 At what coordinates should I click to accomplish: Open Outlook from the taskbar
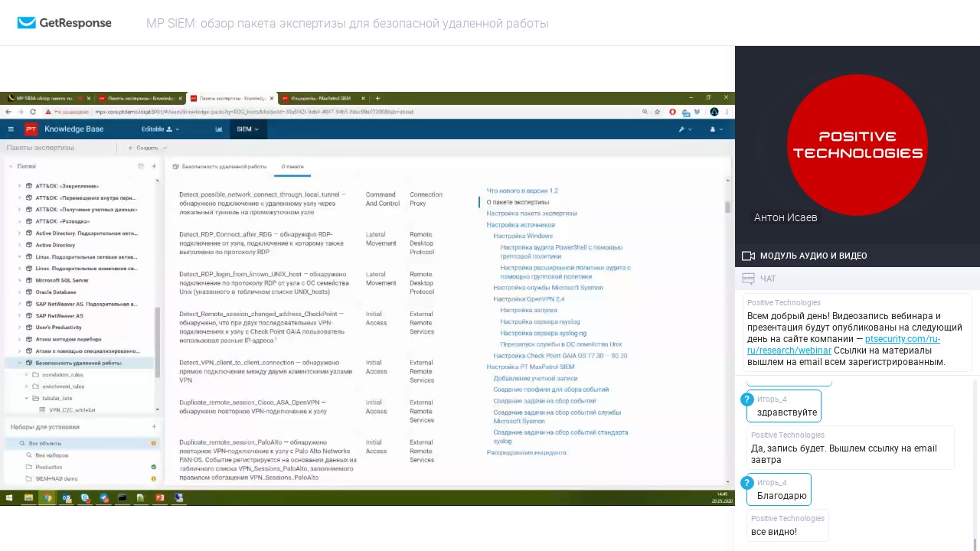(x=67, y=497)
